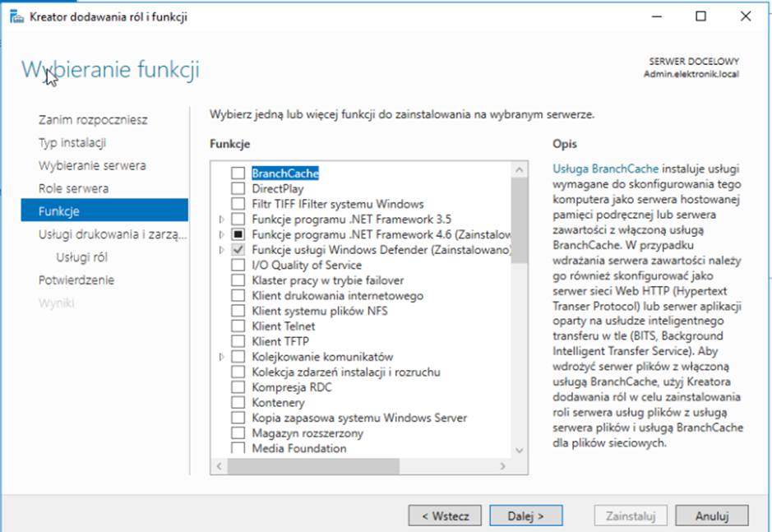Enable the BranchCache checkbox
The height and width of the screenshot is (532, 772).
[x=238, y=173]
